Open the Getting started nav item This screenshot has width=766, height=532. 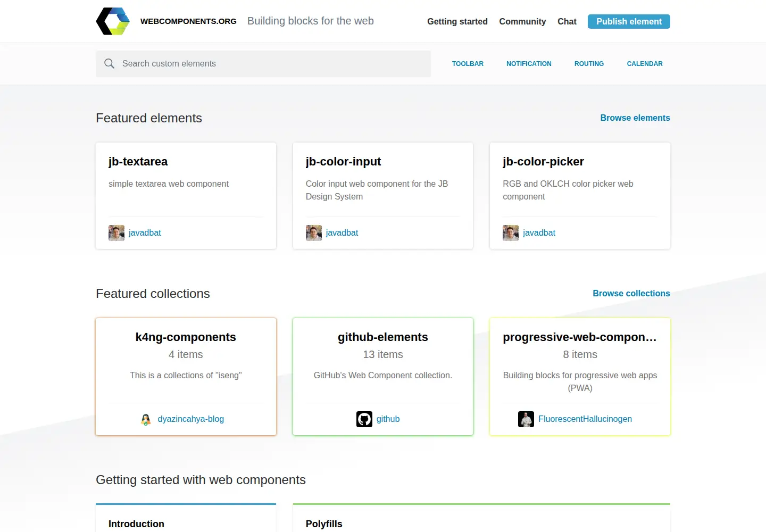[457, 21]
